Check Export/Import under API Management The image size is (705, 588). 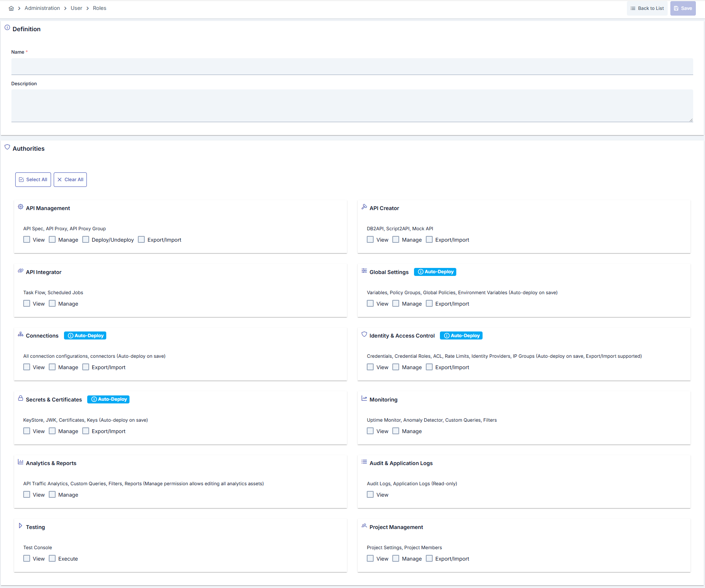click(x=141, y=239)
